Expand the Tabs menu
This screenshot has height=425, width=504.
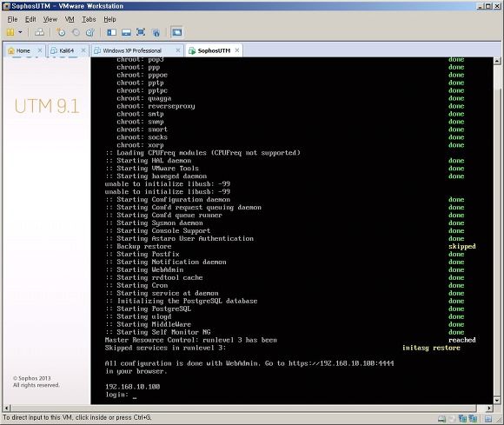tap(89, 19)
